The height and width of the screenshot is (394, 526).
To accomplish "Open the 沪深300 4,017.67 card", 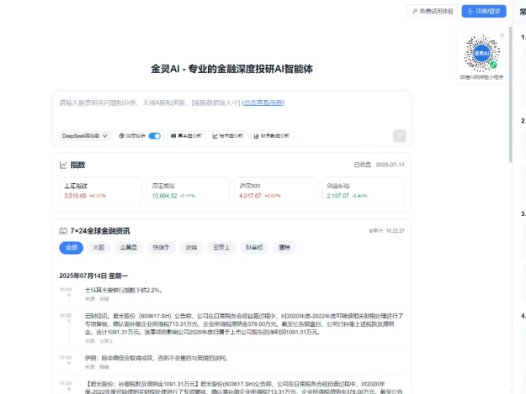I will 275,190.
